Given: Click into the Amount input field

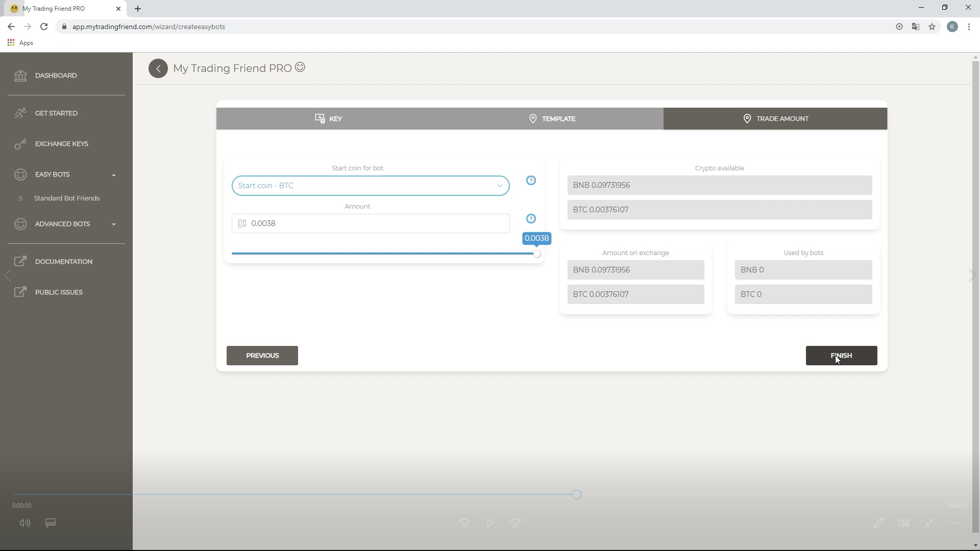Looking at the screenshot, I should tap(378, 223).
